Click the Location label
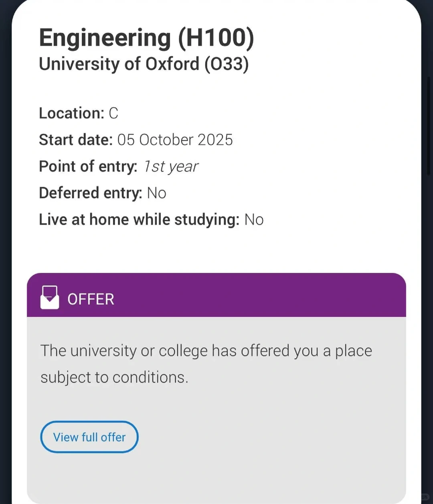433x504 pixels. (72, 113)
